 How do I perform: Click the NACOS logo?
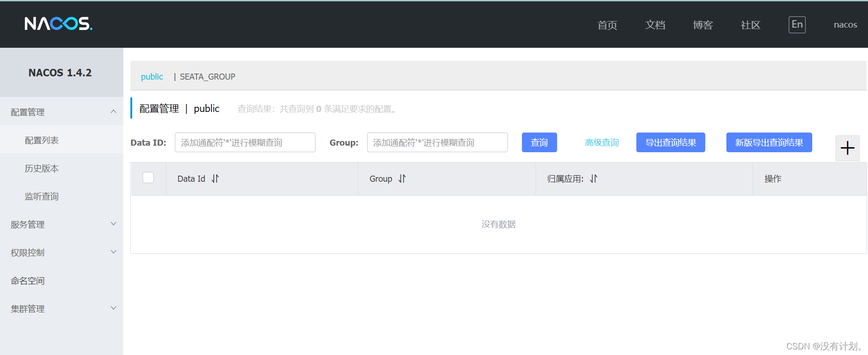click(59, 23)
